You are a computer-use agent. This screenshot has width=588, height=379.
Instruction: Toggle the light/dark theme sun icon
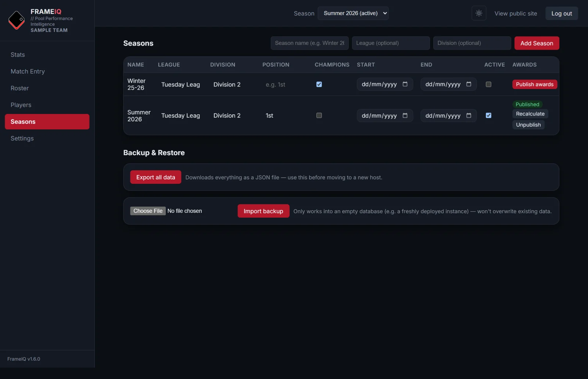pos(479,13)
